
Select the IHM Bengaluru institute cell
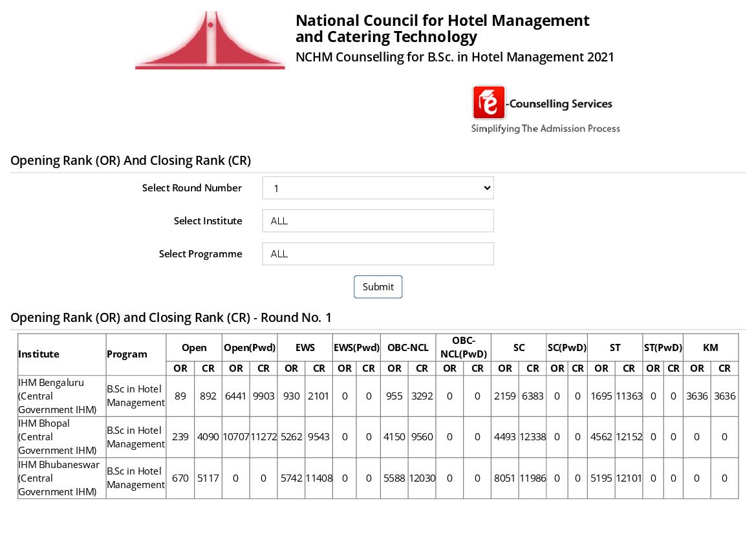click(61, 396)
